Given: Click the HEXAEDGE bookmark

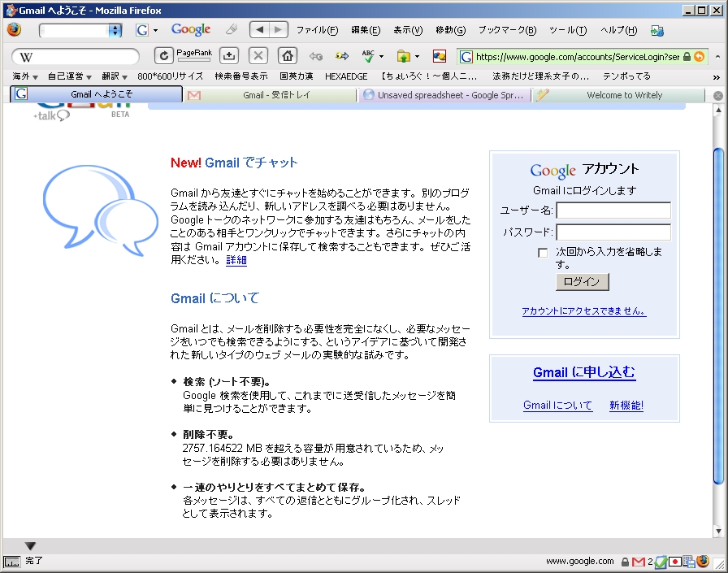Looking at the screenshot, I should (346, 76).
